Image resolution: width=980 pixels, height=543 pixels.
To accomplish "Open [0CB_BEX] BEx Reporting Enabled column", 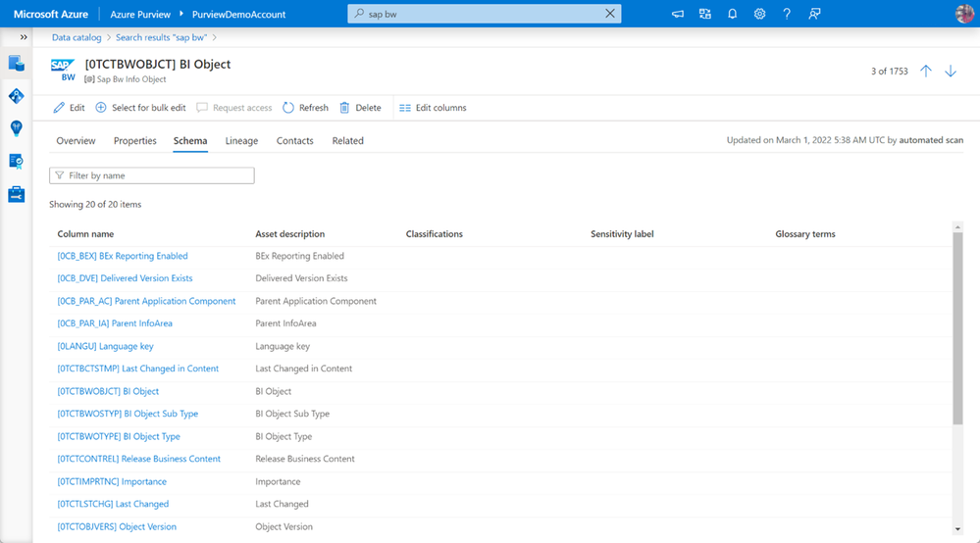I will (x=123, y=256).
